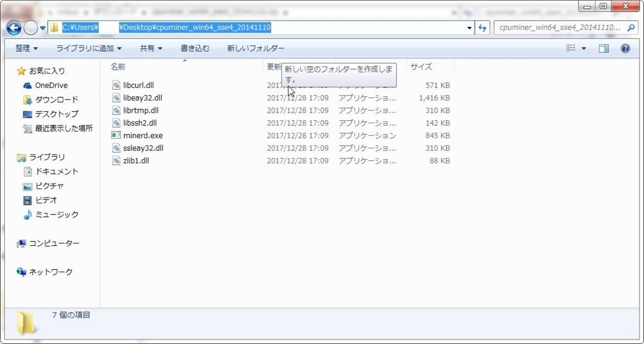Click the librtmp.dll file icon

pyautogui.click(x=116, y=111)
